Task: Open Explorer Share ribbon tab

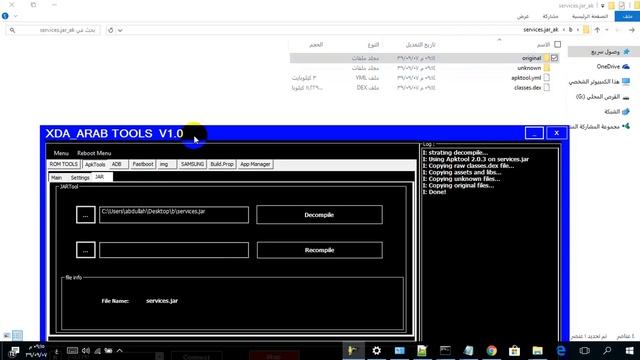Action: tap(550, 16)
